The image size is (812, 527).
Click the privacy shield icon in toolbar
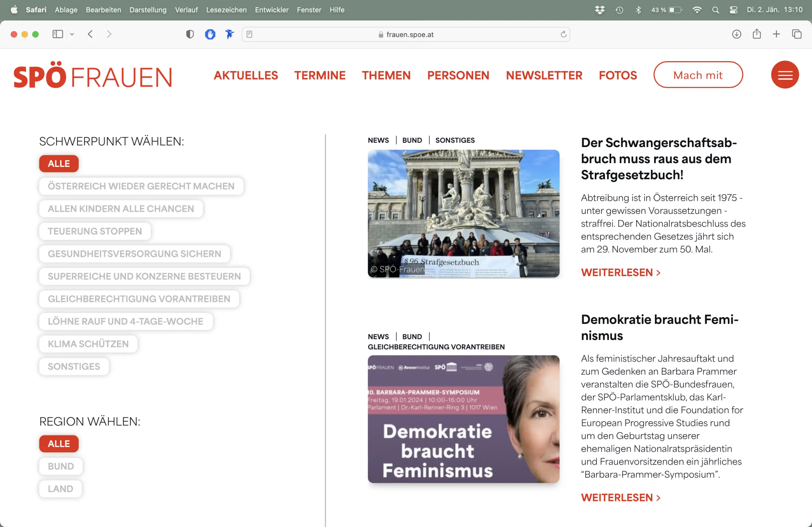click(x=190, y=34)
